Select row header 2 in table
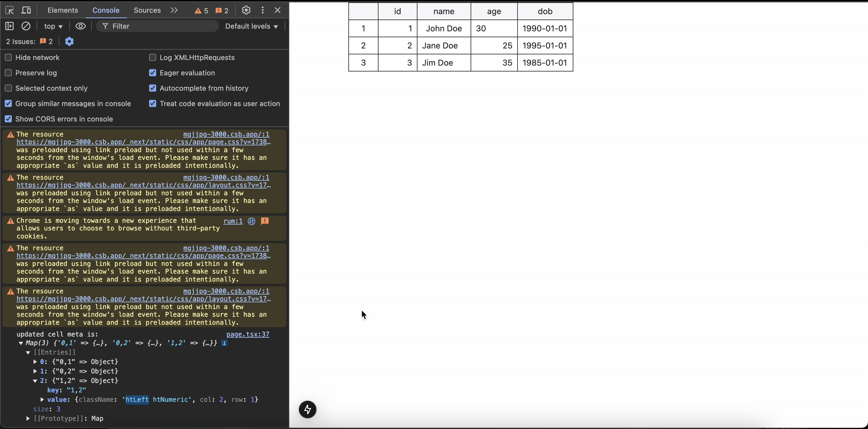This screenshot has width=868, height=429. point(363,45)
